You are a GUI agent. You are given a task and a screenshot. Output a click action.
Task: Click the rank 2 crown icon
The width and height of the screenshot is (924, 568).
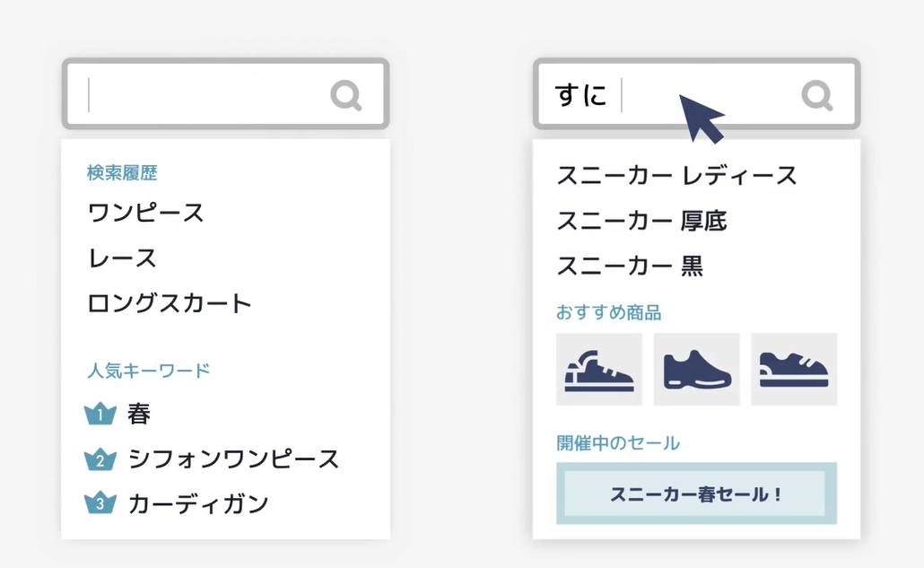coord(100,460)
